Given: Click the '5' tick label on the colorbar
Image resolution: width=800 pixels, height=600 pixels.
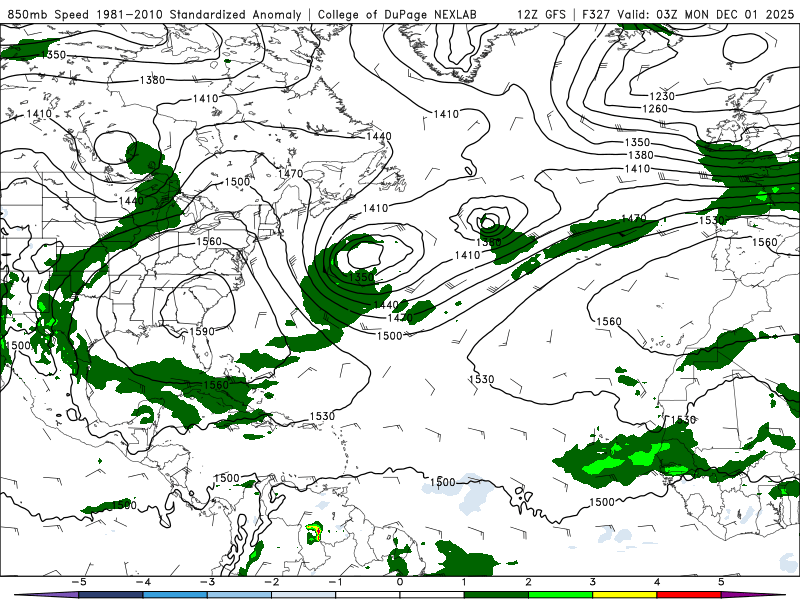Looking at the screenshot, I should click(721, 582).
